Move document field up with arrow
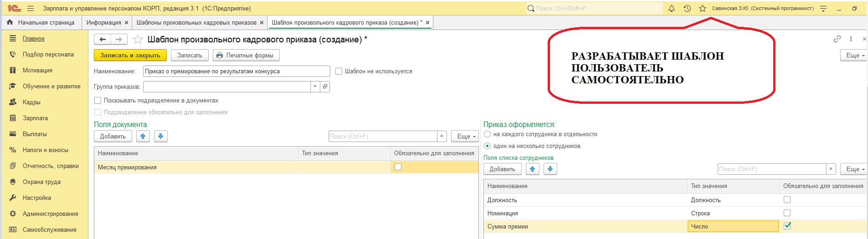Screen dimensions: 868x239 coord(143,136)
